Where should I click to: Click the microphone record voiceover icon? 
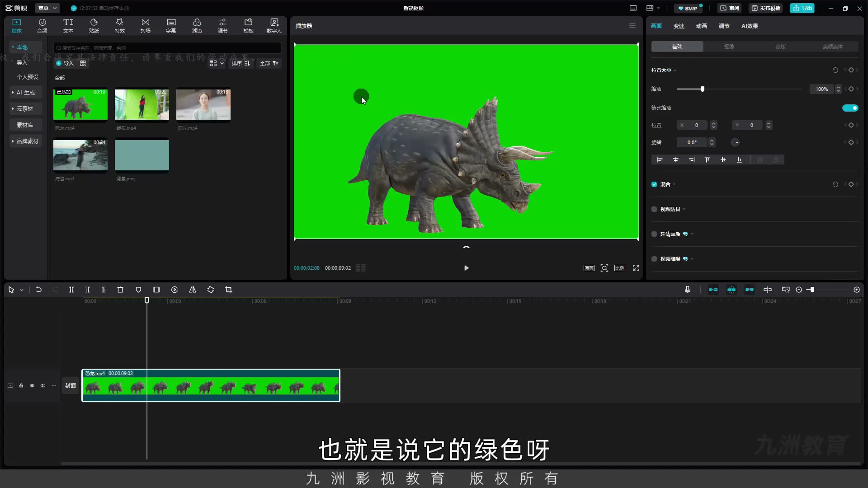point(688,290)
